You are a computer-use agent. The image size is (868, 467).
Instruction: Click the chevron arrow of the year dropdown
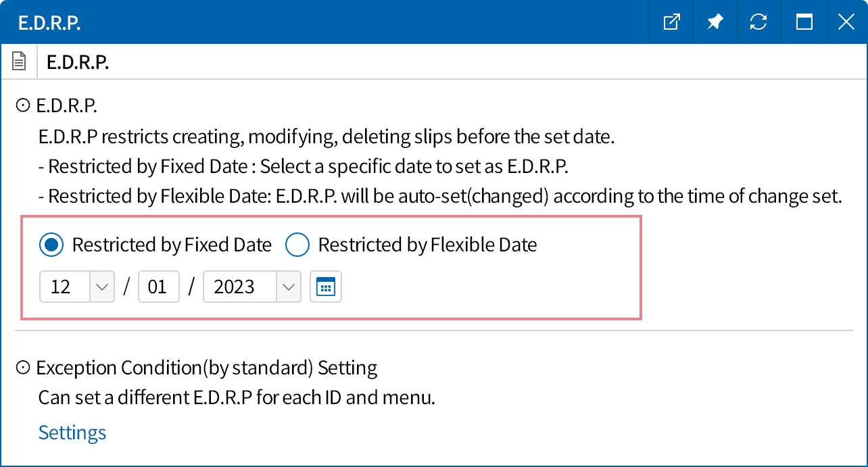(x=289, y=287)
